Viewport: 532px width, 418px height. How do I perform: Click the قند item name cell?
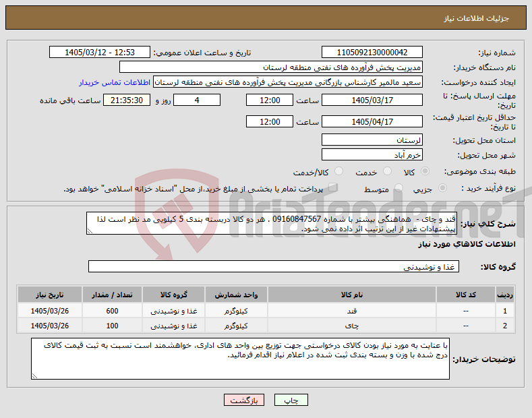click(352, 311)
